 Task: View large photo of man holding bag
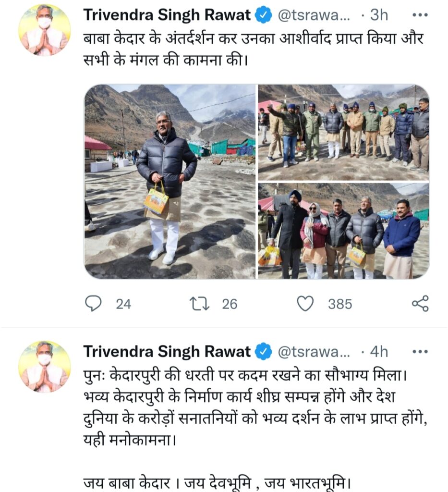170,181
